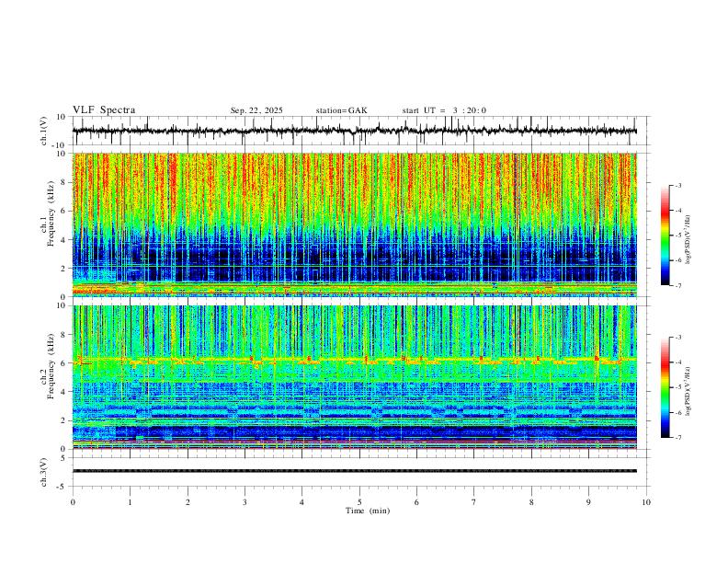
Task: Click the 'station=GAK' label
Action: [x=341, y=110]
